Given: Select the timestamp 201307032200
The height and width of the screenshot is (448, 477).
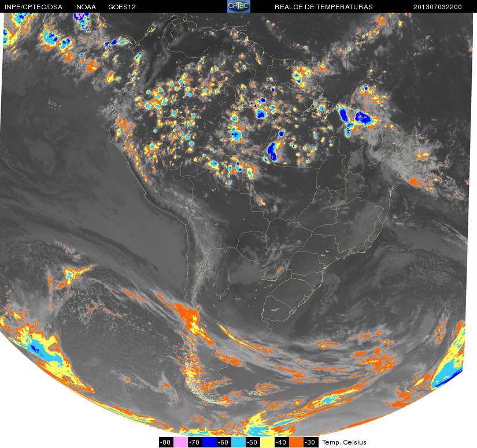Looking at the screenshot, I should pos(437,7).
